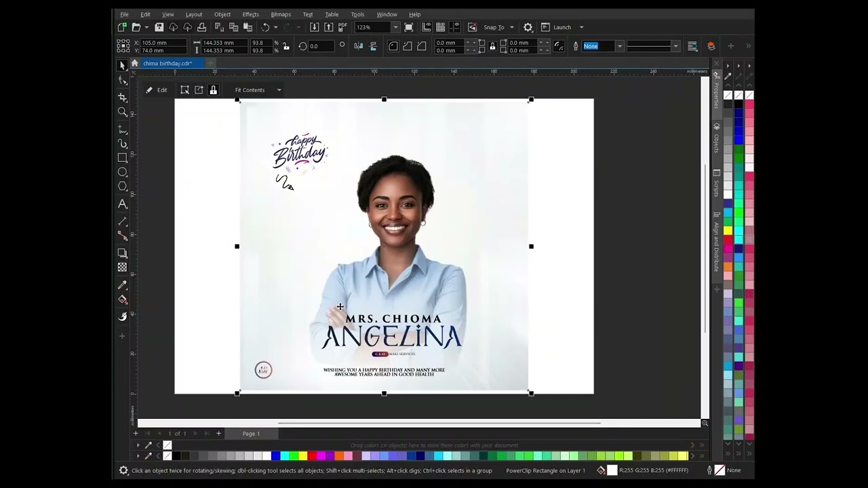Select the Polygon tool

point(122,186)
